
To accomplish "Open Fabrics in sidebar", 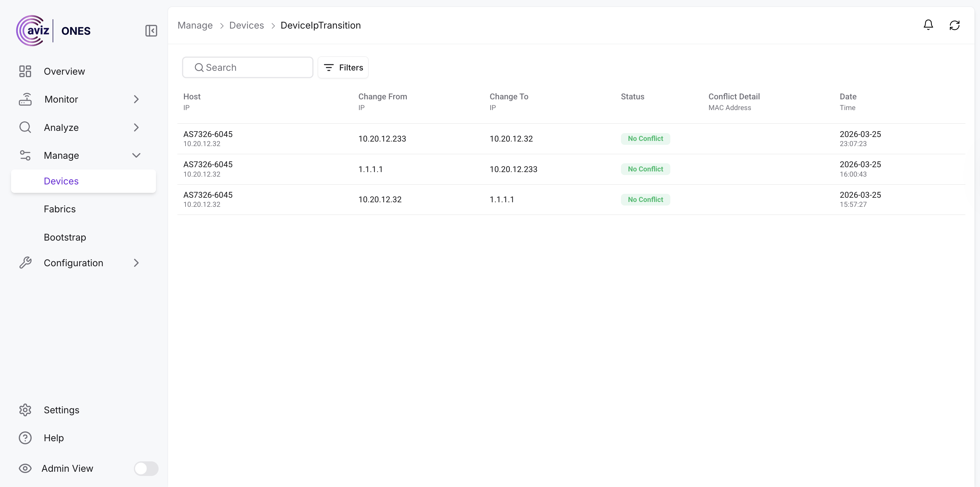I will pos(60,209).
